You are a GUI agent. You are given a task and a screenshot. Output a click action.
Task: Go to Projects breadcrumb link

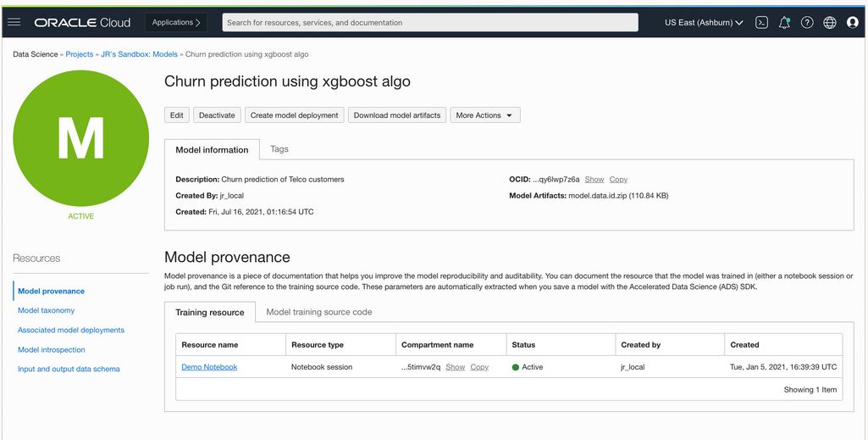79,54
